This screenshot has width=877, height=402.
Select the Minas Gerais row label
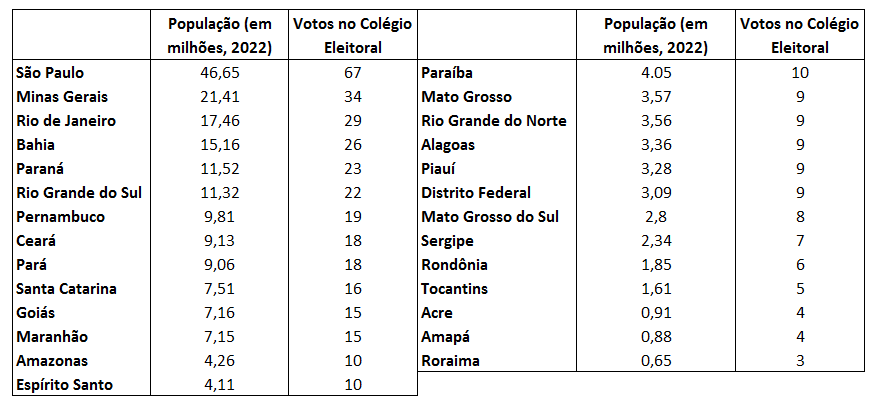pos(62,97)
